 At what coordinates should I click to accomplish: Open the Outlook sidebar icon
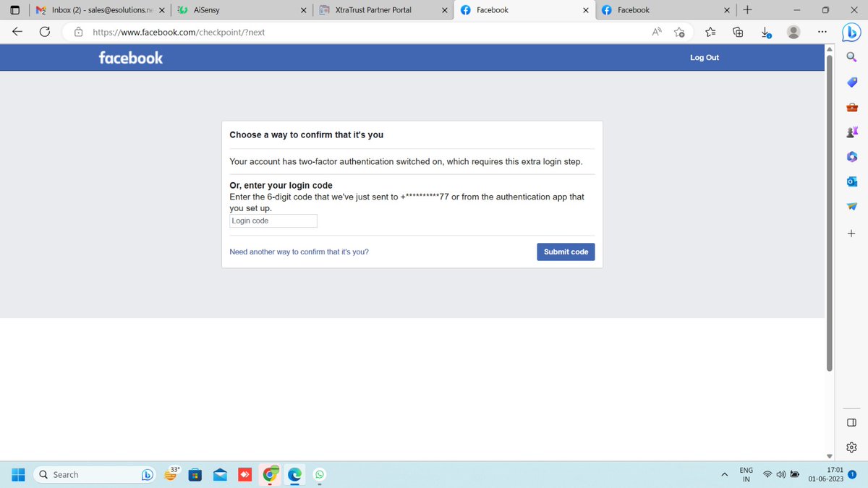[x=851, y=182]
